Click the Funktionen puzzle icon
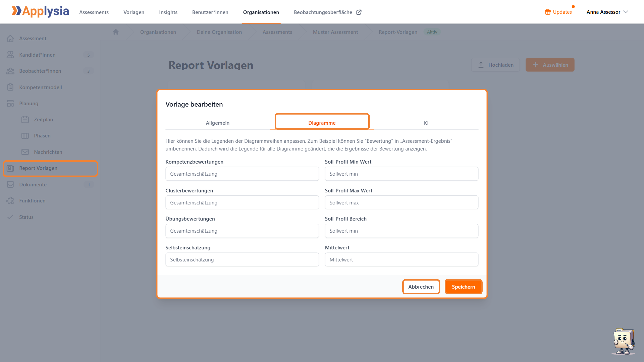644x362 pixels. pos(10,201)
